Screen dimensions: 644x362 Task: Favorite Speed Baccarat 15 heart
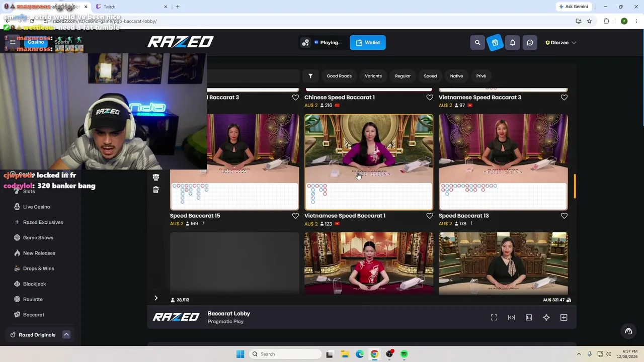(x=295, y=216)
